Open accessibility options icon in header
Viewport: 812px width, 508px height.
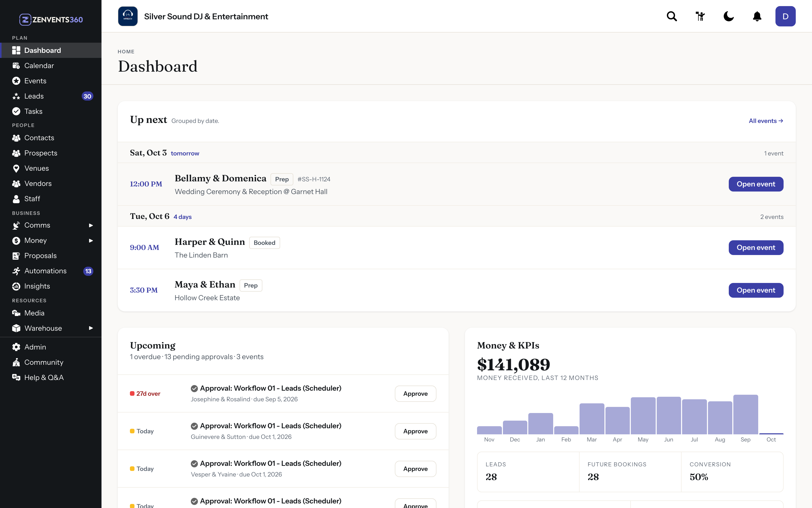(700, 16)
